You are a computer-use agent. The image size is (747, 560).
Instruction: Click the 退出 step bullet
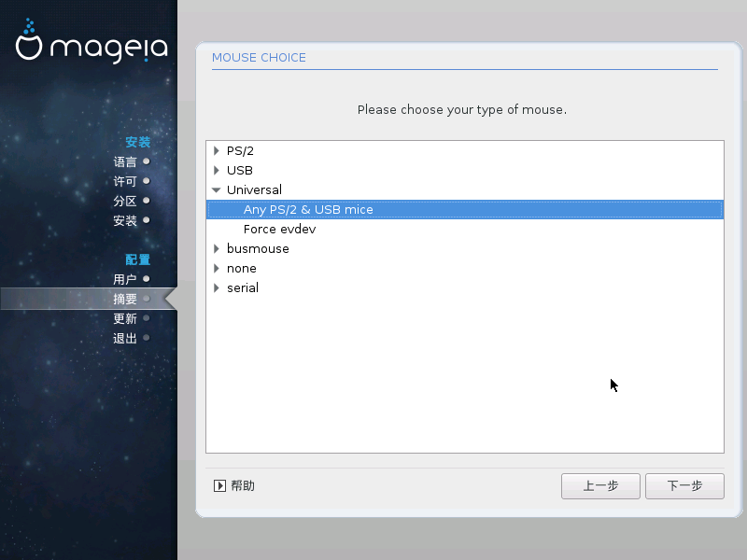click(147, 338)
